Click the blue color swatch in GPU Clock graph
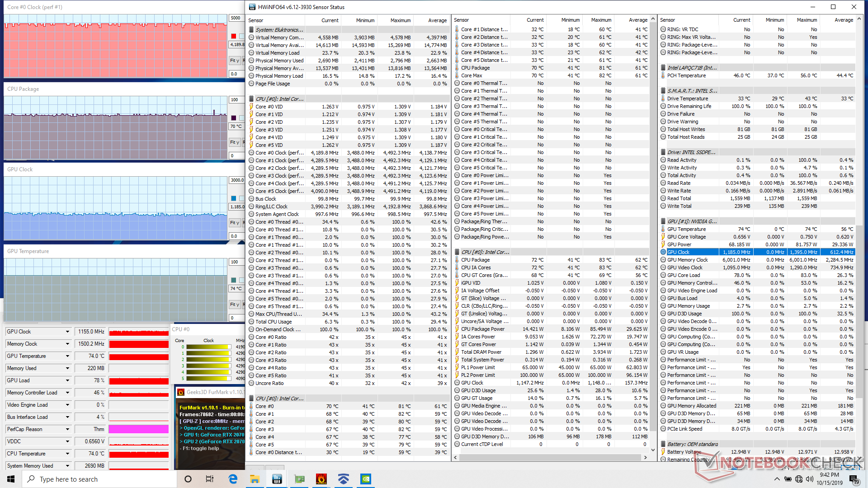Viewport: 868px width, 488px height. (233, 198)
